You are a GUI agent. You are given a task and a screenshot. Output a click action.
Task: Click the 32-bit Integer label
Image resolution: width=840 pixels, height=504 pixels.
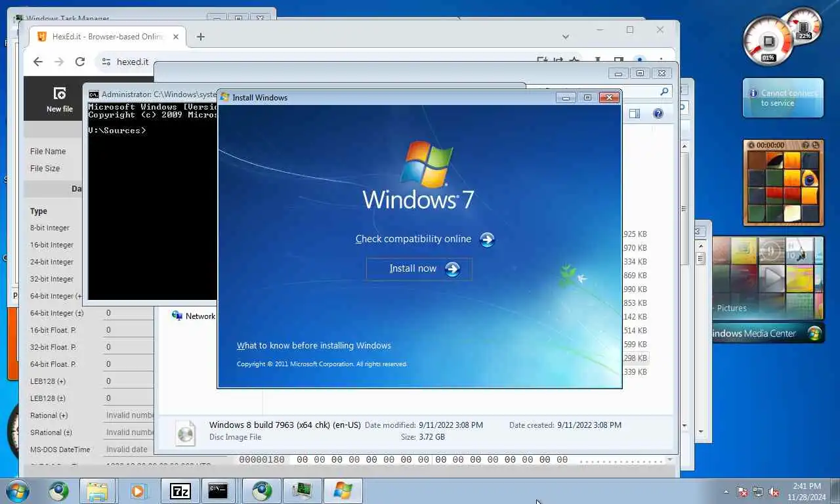pos(52,279)
